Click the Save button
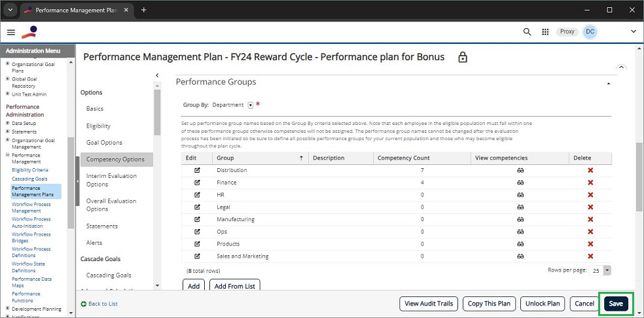 click(616, 304)
